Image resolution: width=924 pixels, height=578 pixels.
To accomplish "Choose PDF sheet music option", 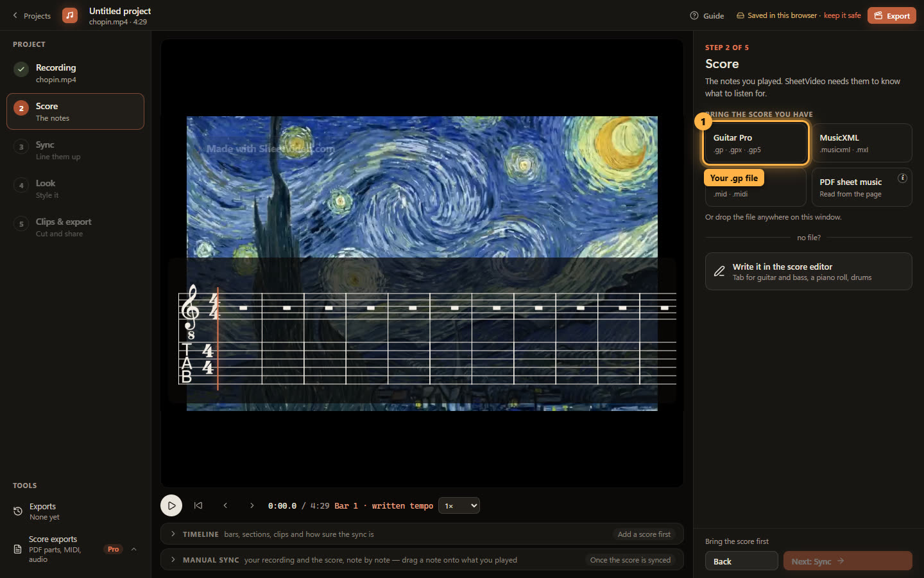I will [x=862, y=188].
